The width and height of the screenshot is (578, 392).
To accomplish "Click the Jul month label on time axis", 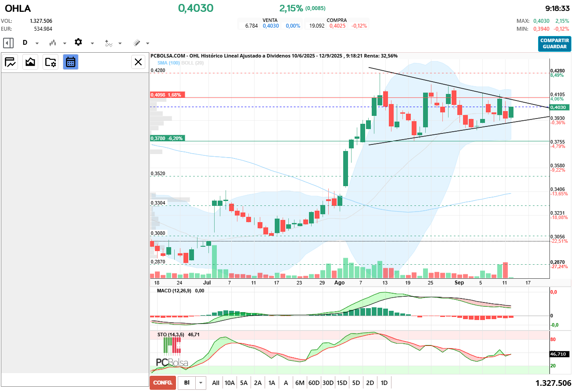I will tap(207, 283).
